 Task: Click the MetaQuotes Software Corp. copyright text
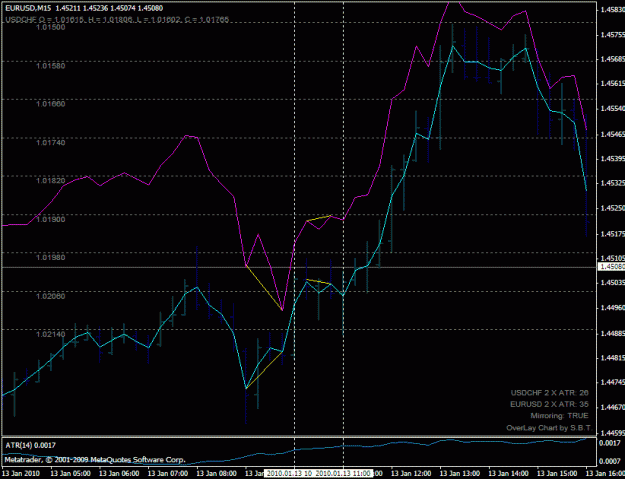pyautogui.click(x=95, y=460)
